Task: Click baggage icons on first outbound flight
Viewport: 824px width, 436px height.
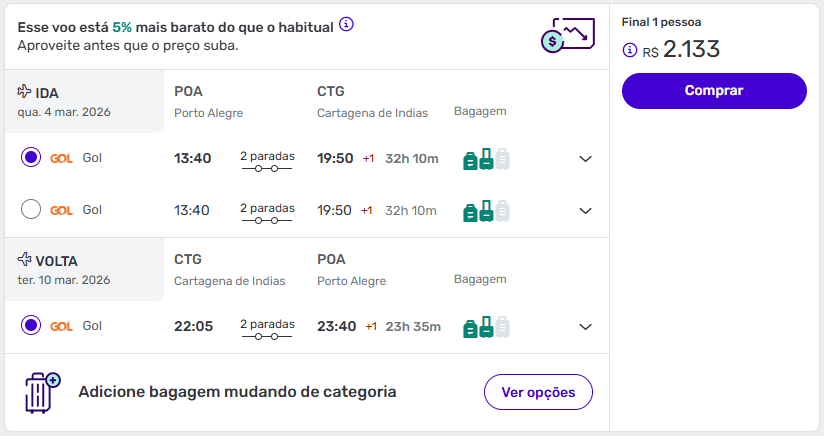Action: click(486, 158)
